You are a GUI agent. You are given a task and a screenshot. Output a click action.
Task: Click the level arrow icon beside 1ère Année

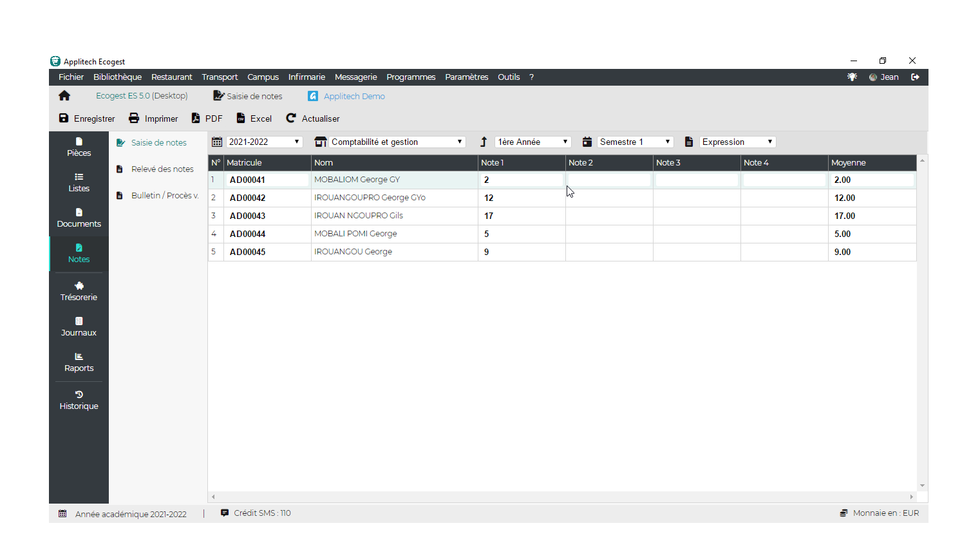click(484, 142)
